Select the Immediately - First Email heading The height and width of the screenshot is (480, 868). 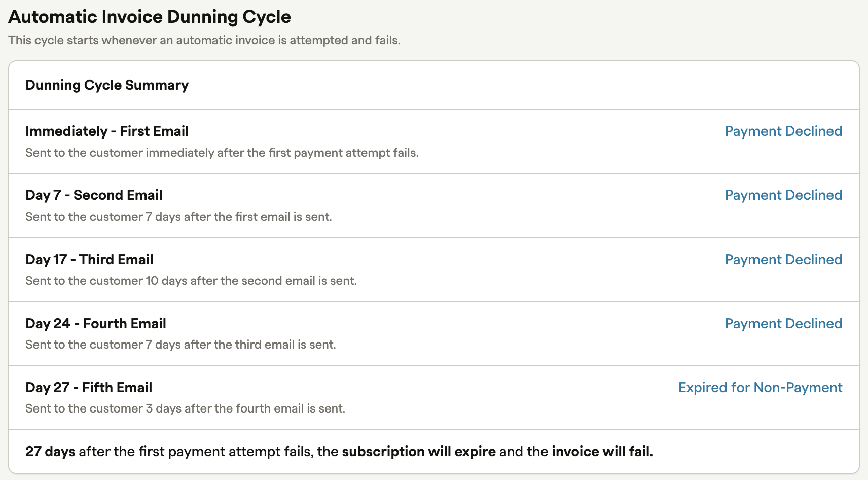[x=107, y=131]
